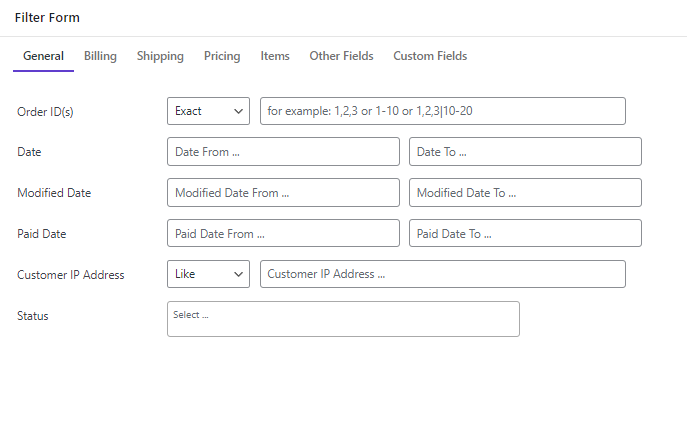Image resolution: width=687 pixels, height=423 pixels.
Task: Click the Paid Date To field
Action: pos(525,234)
